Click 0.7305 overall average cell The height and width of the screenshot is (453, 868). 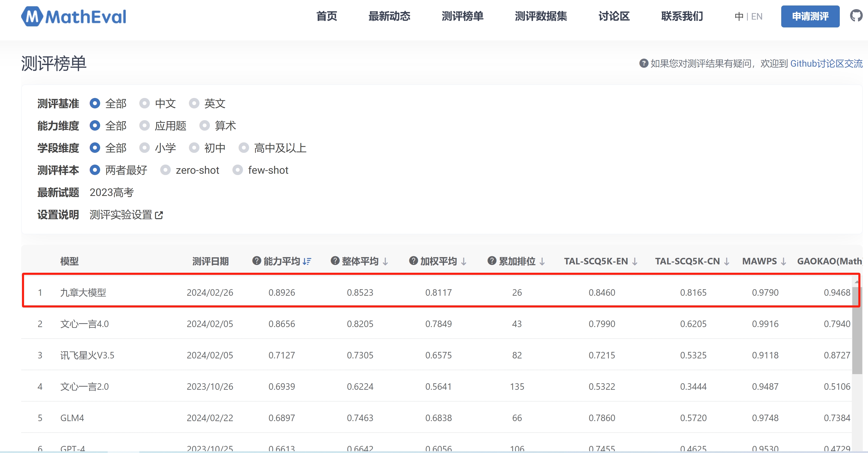(360, 355)
